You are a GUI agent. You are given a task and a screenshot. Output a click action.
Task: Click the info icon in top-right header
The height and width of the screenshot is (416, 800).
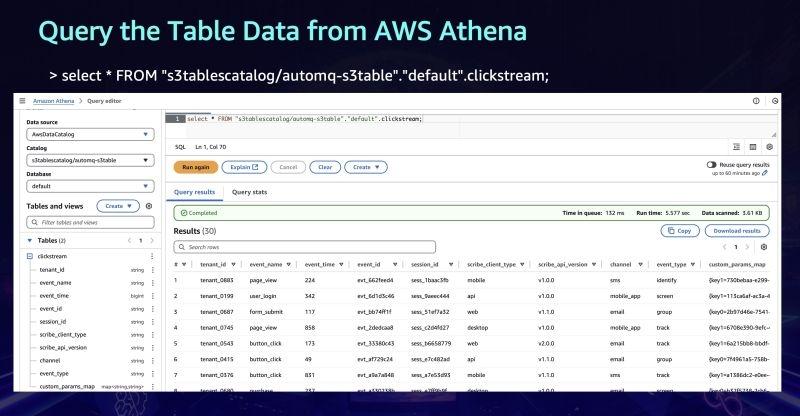[757, 101]
